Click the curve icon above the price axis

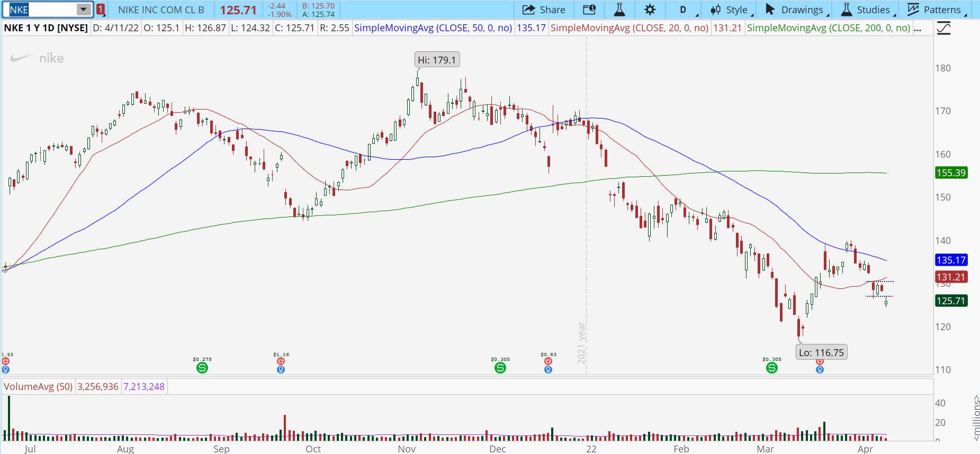pos(943,28)
